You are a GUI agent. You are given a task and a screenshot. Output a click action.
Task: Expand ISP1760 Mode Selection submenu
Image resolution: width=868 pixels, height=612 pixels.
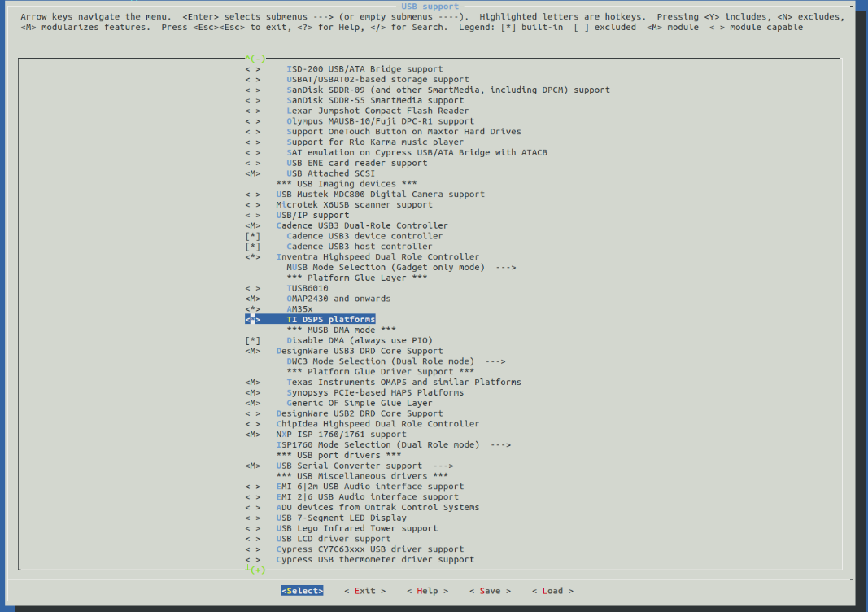point(393,444)
